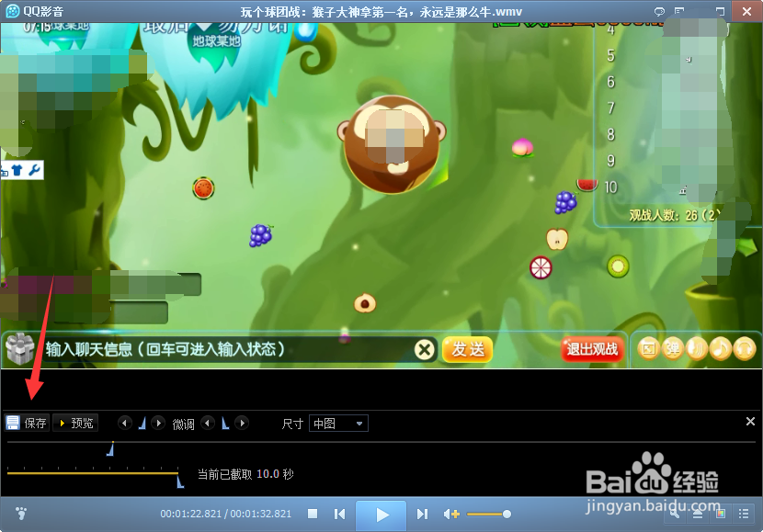Click the orange headphone round icon
The height and width of the screenshot is (532, 763).
[x=744, y=348]
